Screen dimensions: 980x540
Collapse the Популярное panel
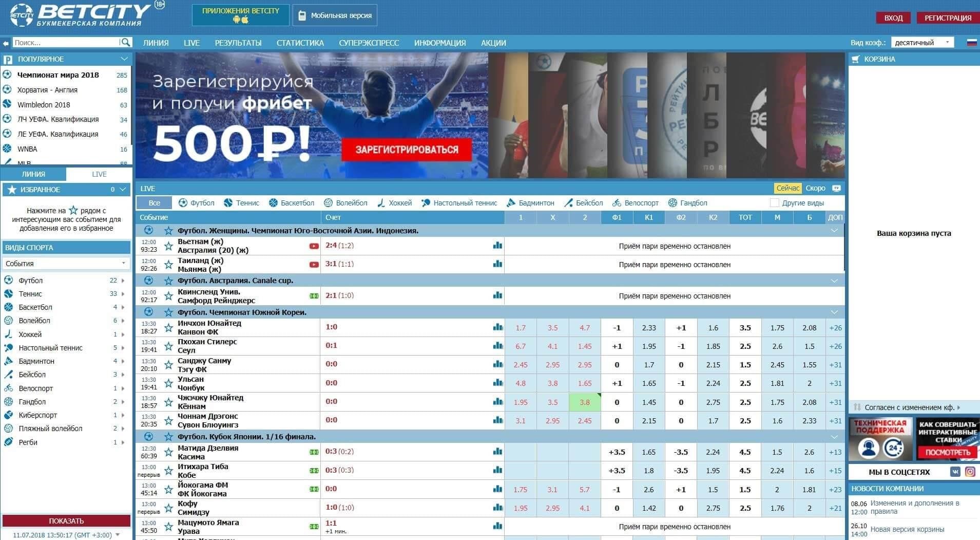point(124,59)
